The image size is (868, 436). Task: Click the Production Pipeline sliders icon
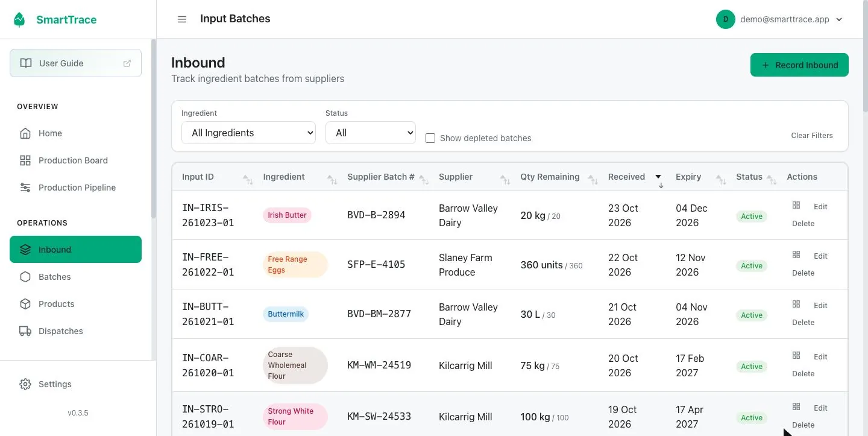(25, 188)
